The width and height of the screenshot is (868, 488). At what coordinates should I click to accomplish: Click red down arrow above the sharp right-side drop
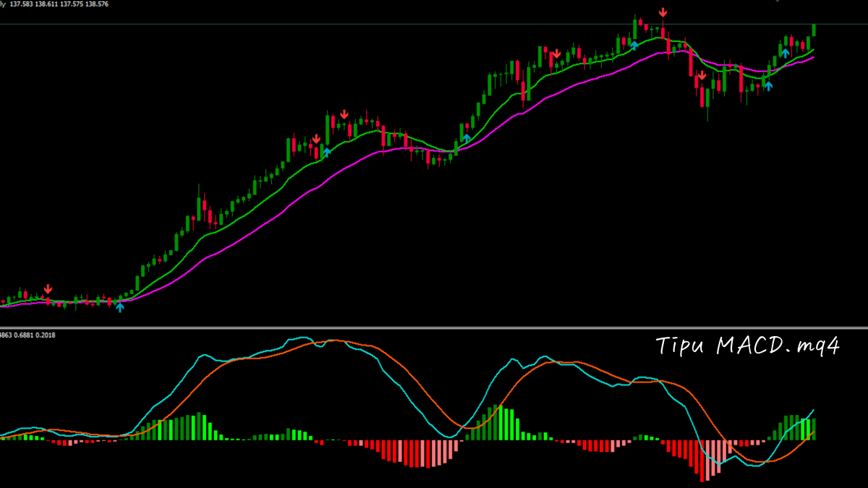click(701, 75)
